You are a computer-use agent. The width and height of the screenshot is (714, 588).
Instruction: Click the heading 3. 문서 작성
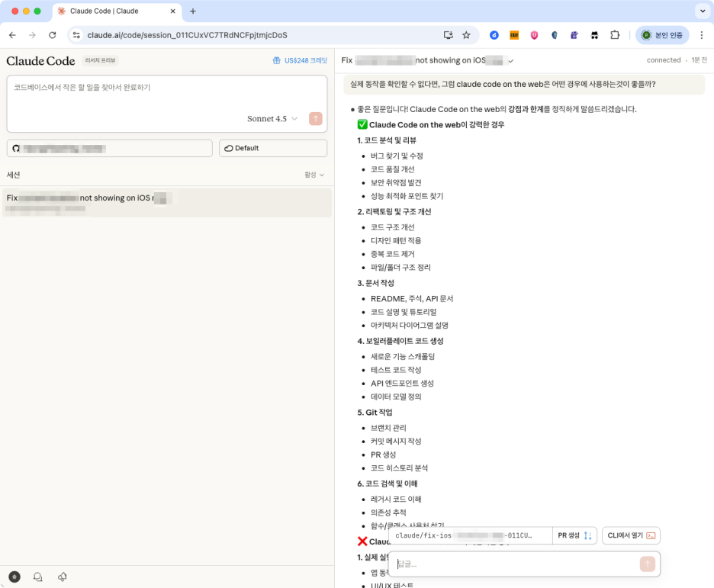click(375, 283)
